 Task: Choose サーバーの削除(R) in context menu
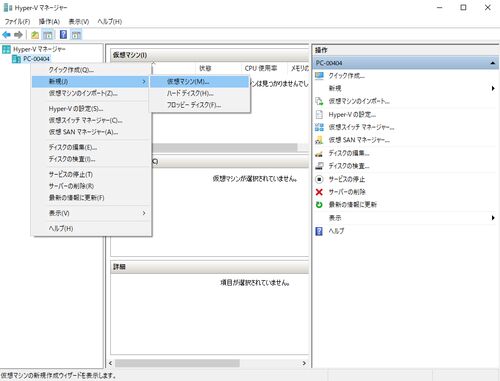[x=91, y=186]
